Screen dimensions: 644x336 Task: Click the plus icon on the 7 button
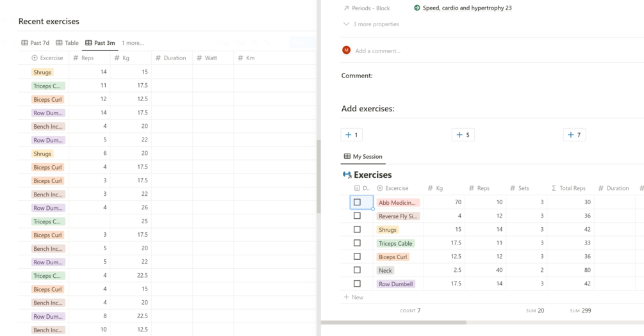coord(570,135)
